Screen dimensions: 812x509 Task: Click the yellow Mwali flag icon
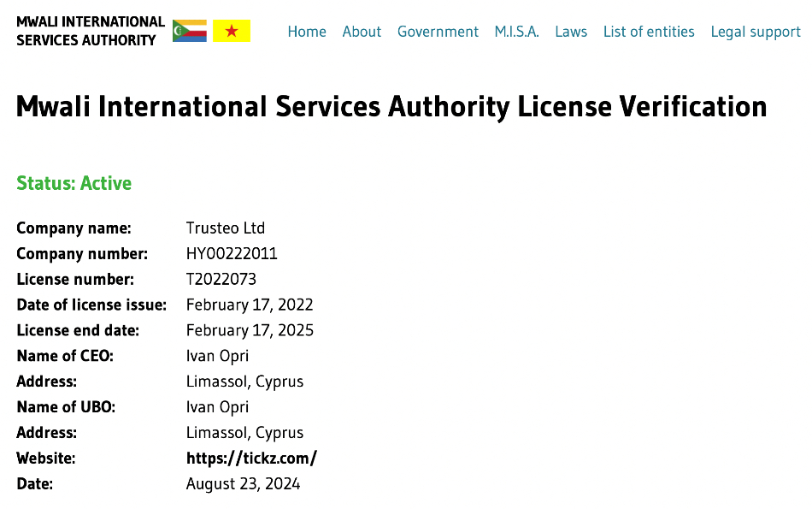tap(232, 31)
